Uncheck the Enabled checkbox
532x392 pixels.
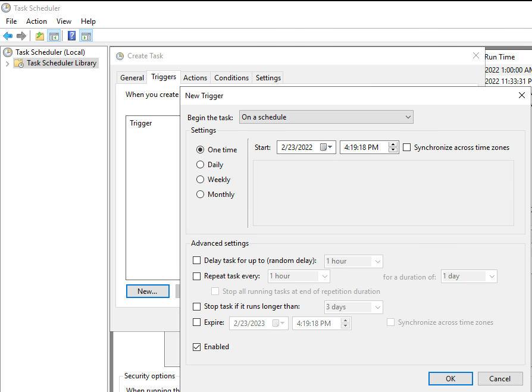[196, 347]
